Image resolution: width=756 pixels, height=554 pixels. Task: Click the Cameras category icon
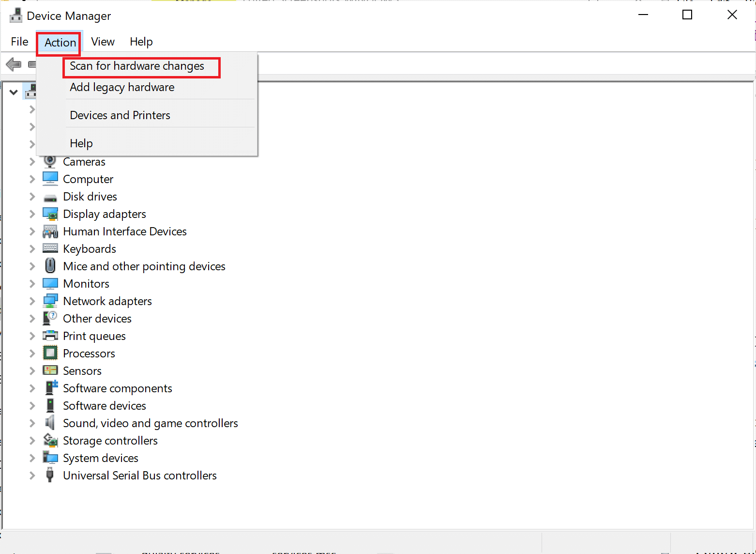coord(50,161)
